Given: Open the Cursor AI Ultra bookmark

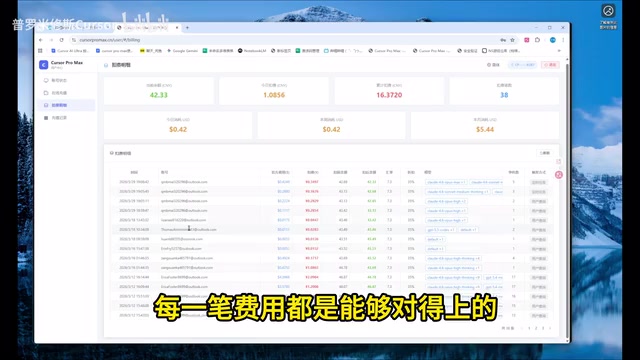Looking at the screenshot, I should 70,51.
